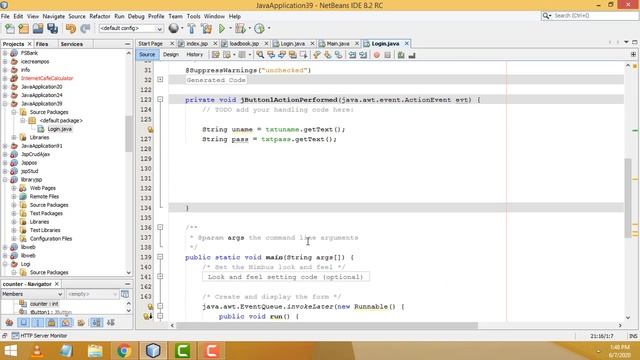The image size is (640, 360).
Task: Click the Profile Project clock icon
Action: (x=260, y=28)
